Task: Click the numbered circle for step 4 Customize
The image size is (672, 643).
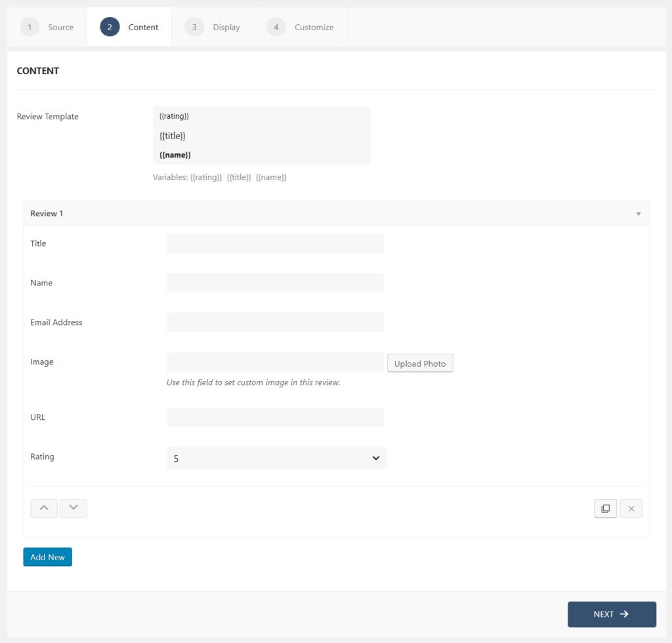Action: coord(276,27)
